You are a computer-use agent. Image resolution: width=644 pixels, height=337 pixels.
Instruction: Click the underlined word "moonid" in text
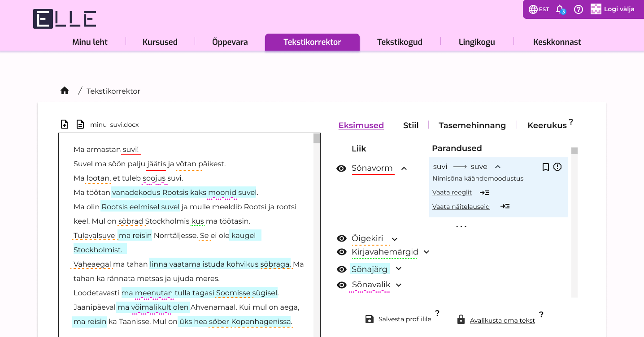click(x=222, y=193)
